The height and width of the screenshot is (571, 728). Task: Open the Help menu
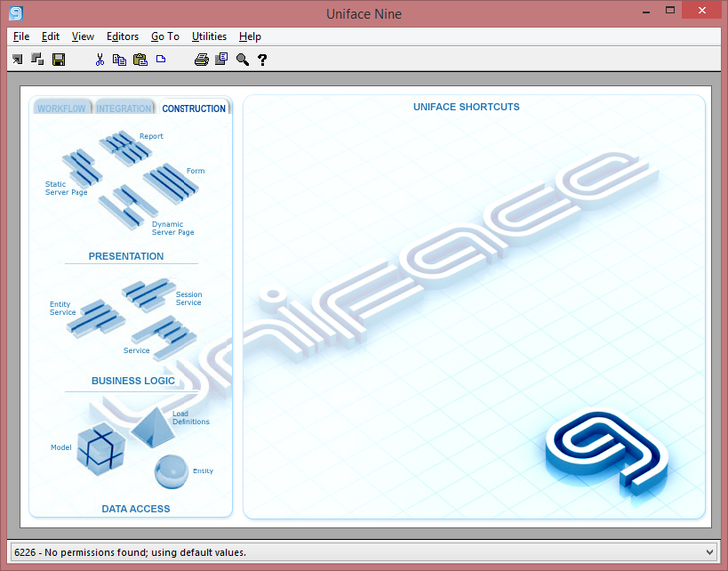(x=251, y=36)
